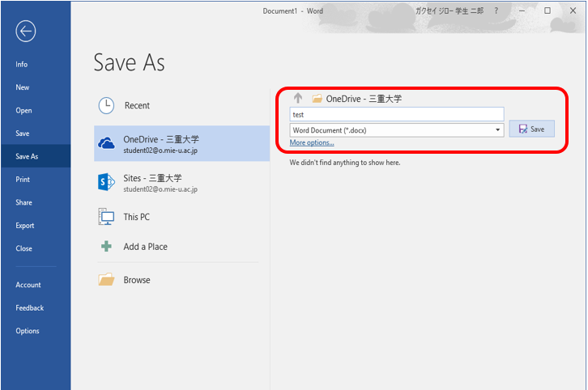Select OneDrive - 三重大学 location label

coord(161,139)
